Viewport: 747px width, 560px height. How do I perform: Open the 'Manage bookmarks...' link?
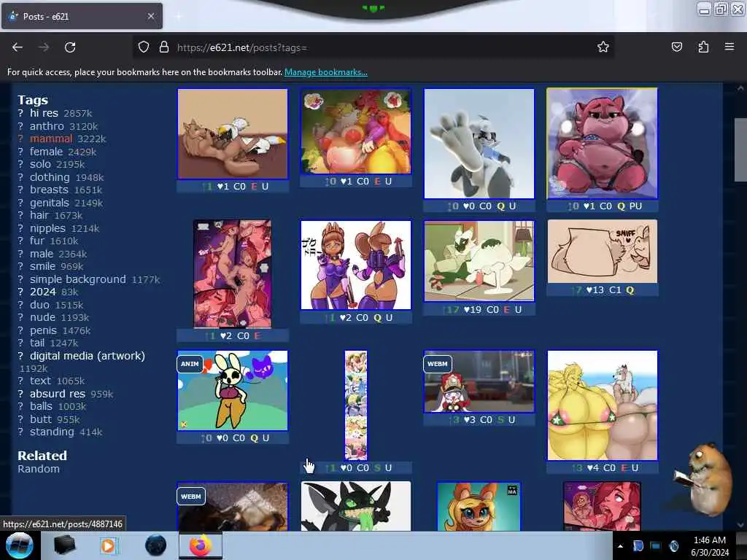326,72
